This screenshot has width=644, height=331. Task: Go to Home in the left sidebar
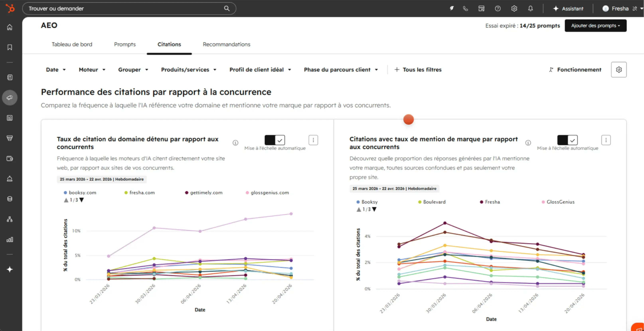pyautogui.click(x=10, y=27)
